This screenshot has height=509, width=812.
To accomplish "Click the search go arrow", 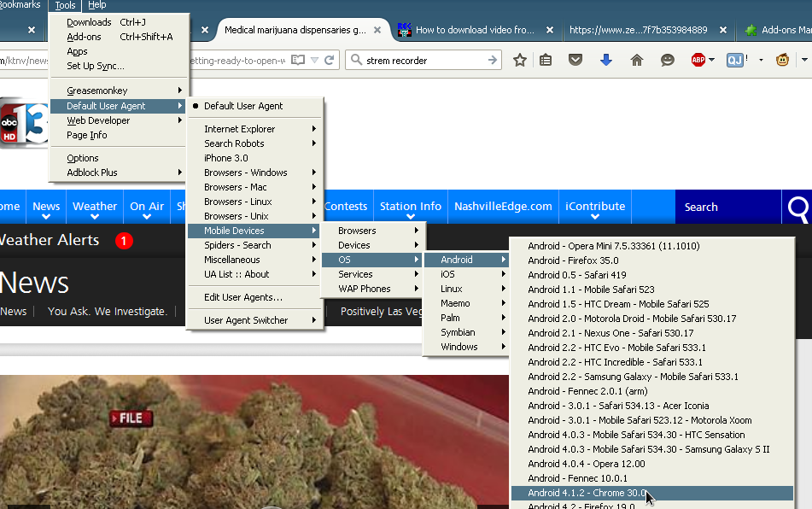I will pyautogui.click(x=493, y=60).
